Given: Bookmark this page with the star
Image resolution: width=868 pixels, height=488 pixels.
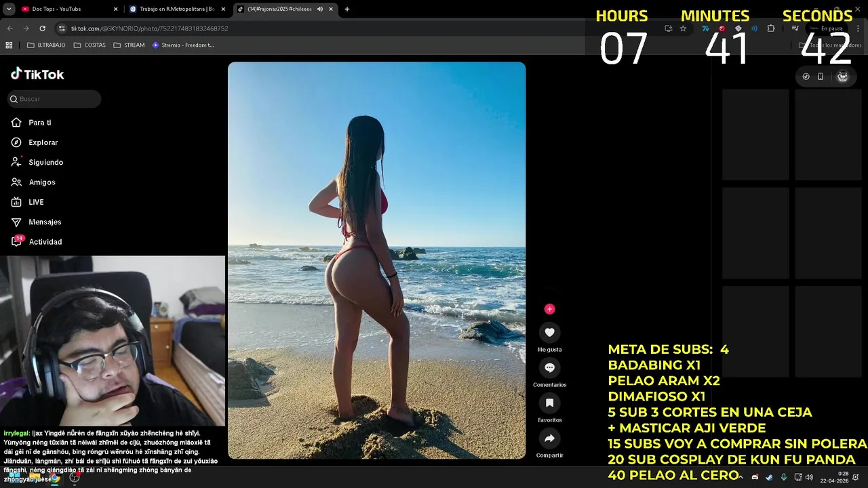Looking at the screenshot, I should [x=683, y=28].
